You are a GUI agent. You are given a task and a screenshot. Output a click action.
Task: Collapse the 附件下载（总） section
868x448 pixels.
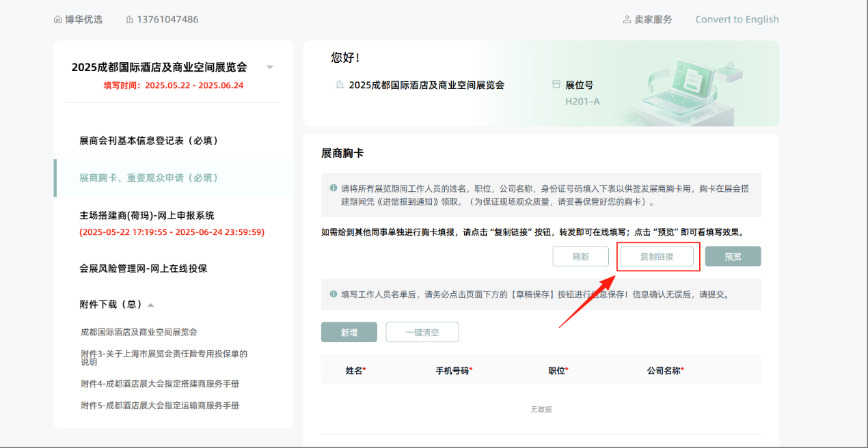[x=151, y=305]
